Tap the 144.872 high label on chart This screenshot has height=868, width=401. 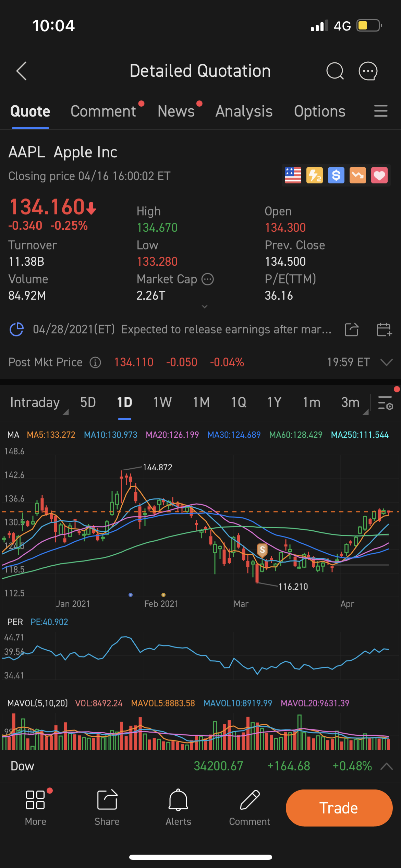(158, 467)
